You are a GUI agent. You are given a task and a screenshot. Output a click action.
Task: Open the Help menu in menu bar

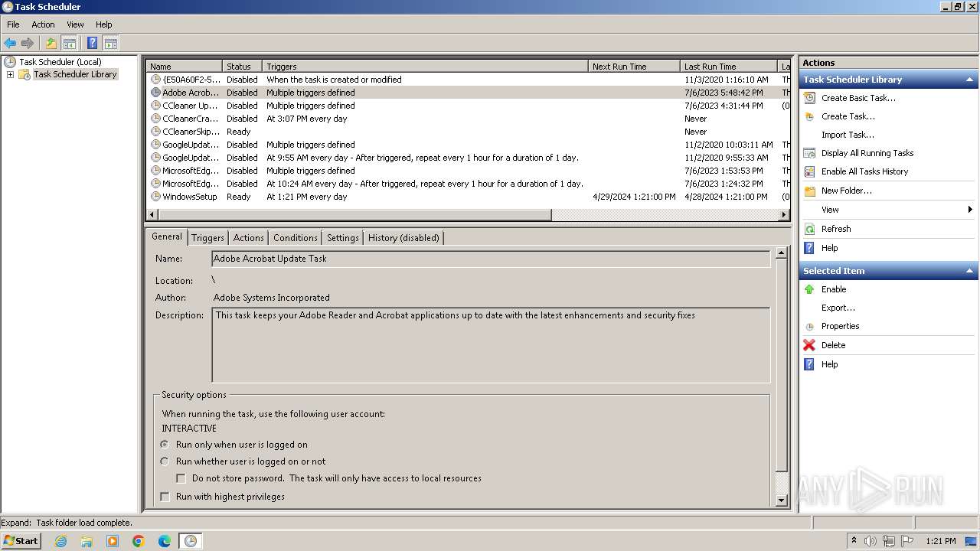pyautogui.click(x=104, y=24)
